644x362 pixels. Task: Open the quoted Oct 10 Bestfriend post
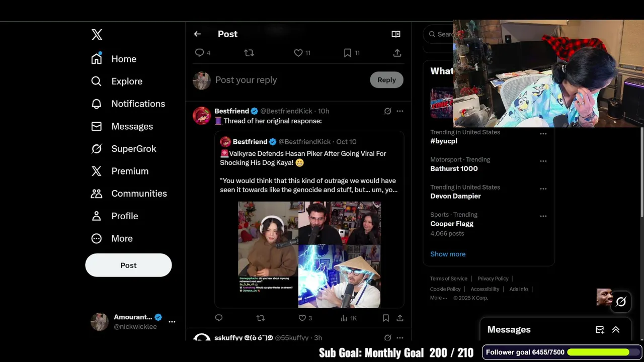(309, 219)
